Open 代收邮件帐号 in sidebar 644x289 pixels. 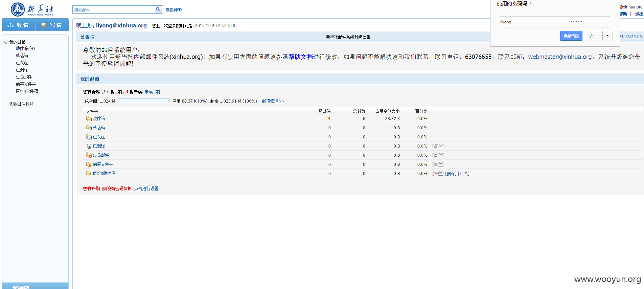[22, 104]
